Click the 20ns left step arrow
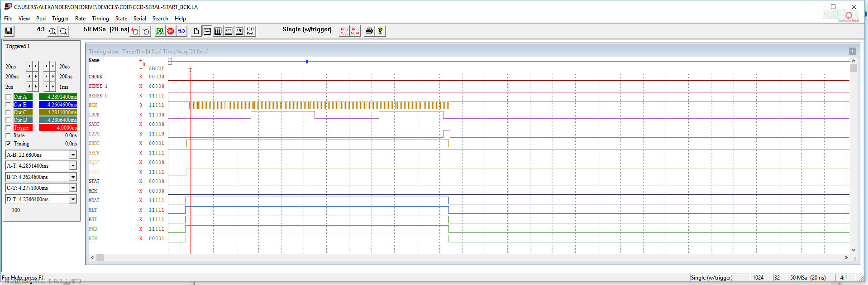 point(29,66)
